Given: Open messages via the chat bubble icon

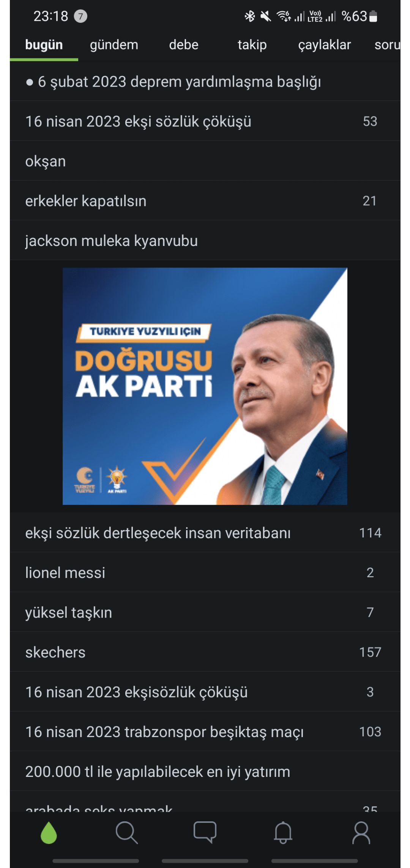Looking at the screenshot, I should (x=205, y=833).
